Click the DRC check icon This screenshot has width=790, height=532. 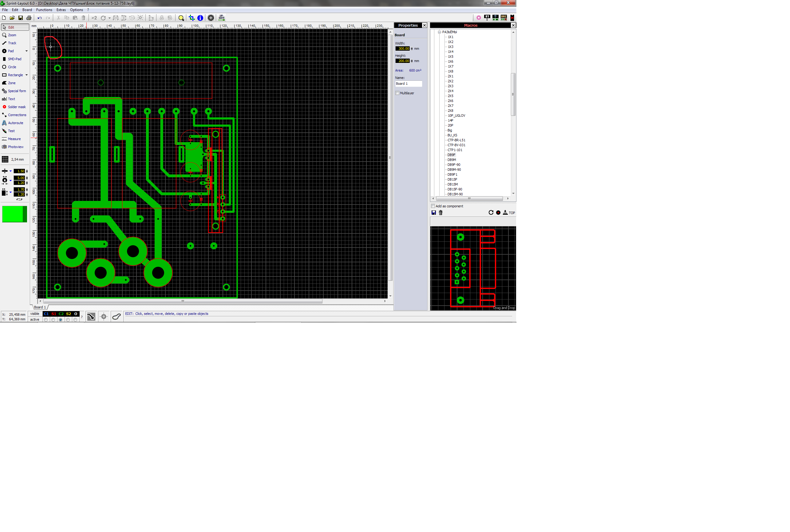[504, 18]
